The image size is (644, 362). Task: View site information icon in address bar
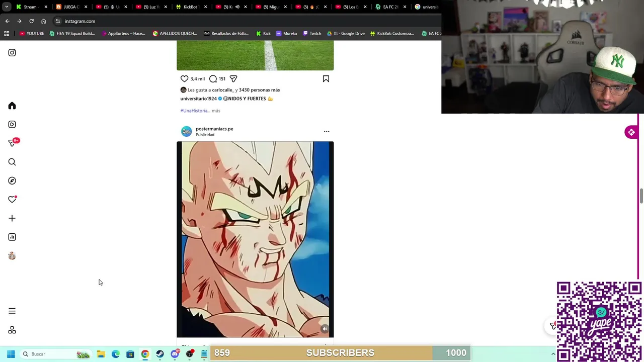[x=58, y=21]
